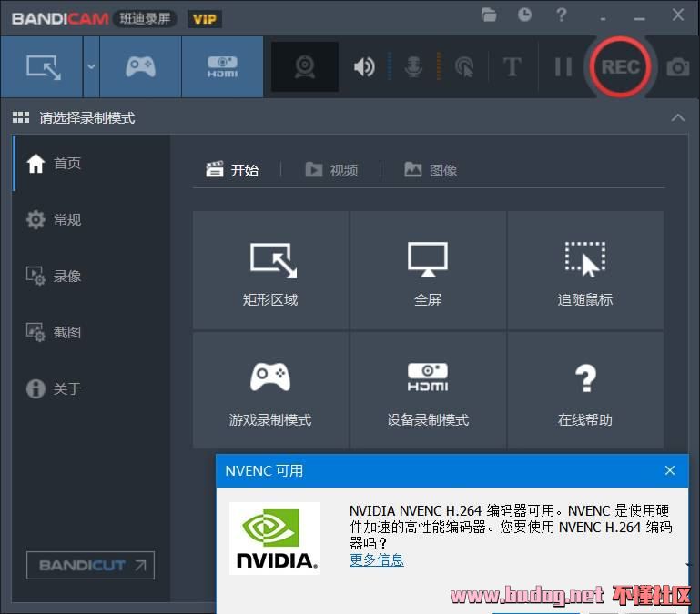
Task: Open 截图 image settings in sidebar
Action: click(x=91, y=332)
